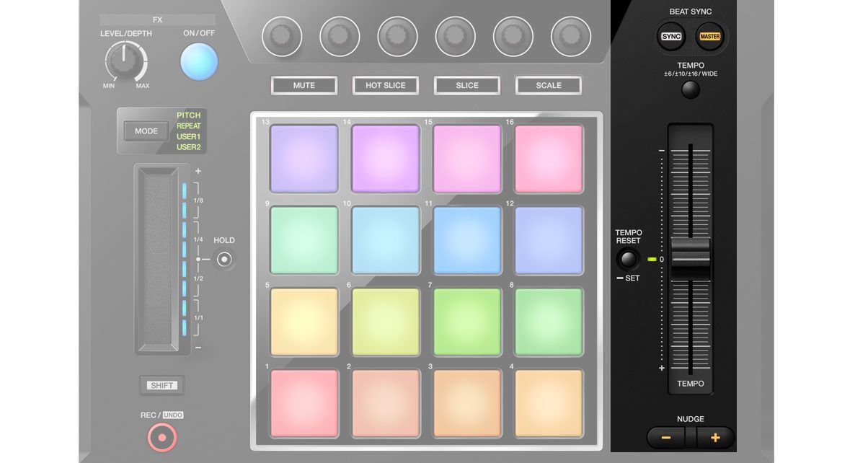Click the NUDGE plus button

tap(716, 438)
